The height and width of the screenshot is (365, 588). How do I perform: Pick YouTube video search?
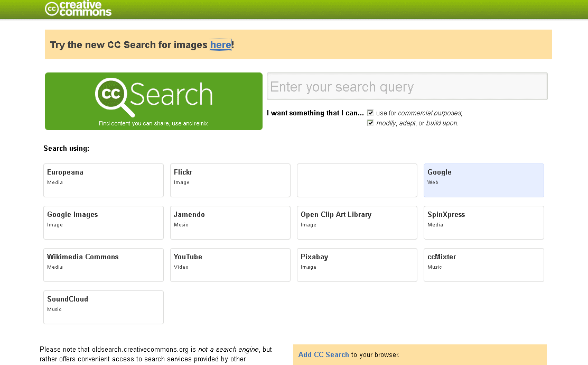pos(230,265)
